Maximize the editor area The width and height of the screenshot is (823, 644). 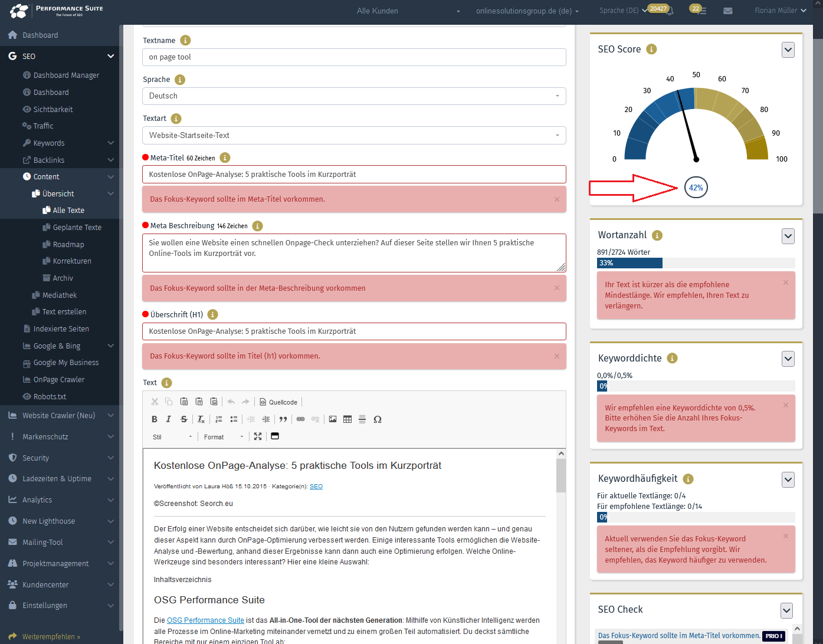tap(258, 436)
